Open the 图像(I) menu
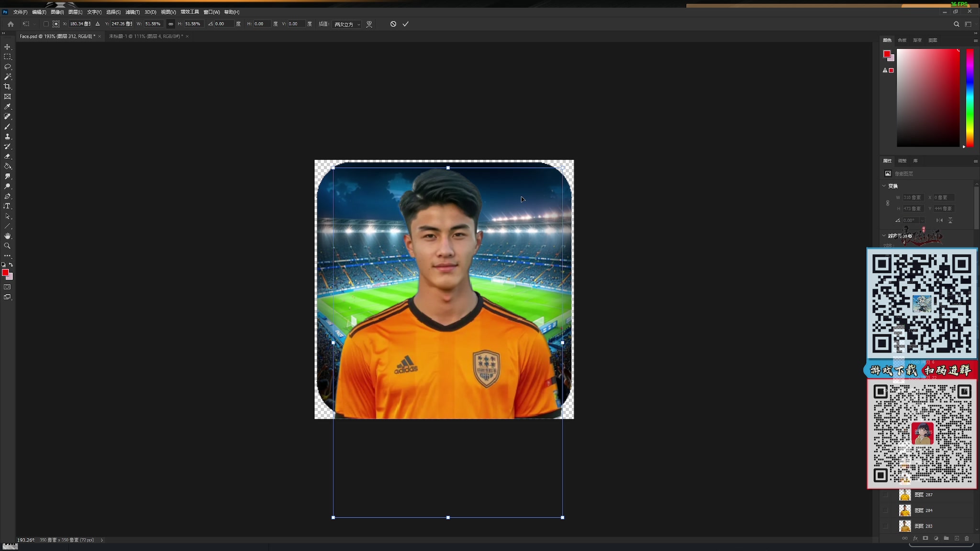Viewport: 980px width, 551px height. [57, 12]
